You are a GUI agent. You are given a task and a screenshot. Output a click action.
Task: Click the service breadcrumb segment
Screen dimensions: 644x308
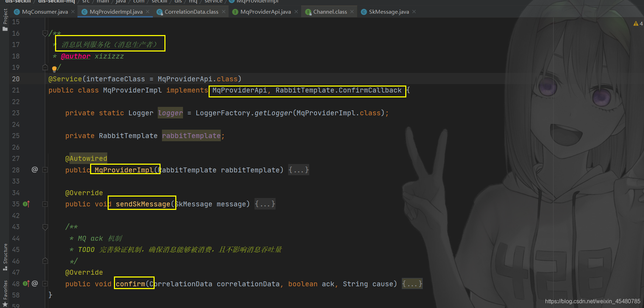click(x=213, y=1)
